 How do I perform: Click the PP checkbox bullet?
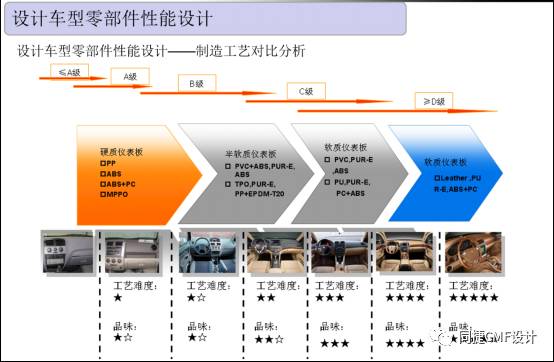tap(103, 163)
